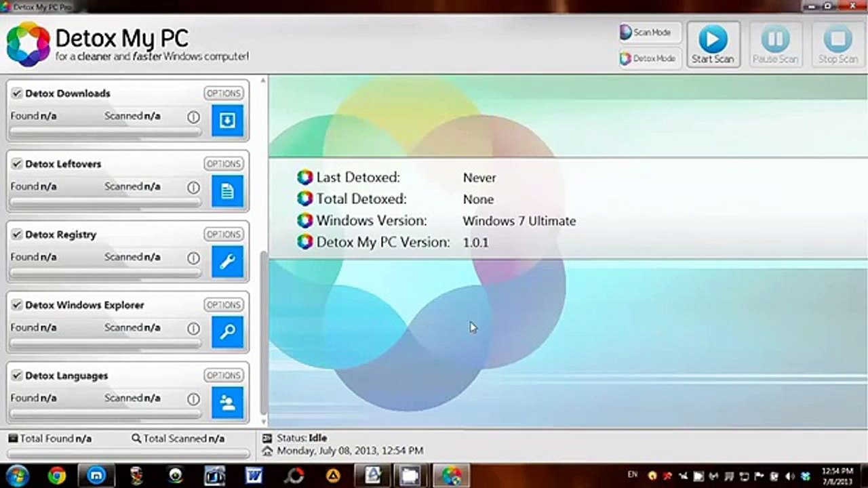Open Options for Detox Languages
Viewport: 868px width, 488px height.
[x=223, y=375]
